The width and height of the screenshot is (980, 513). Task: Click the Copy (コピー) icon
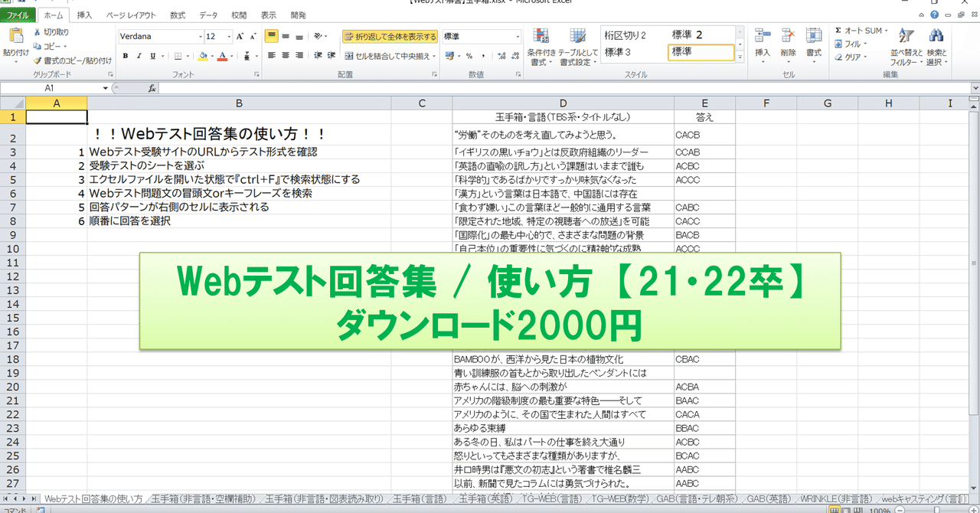pos(38,46)
